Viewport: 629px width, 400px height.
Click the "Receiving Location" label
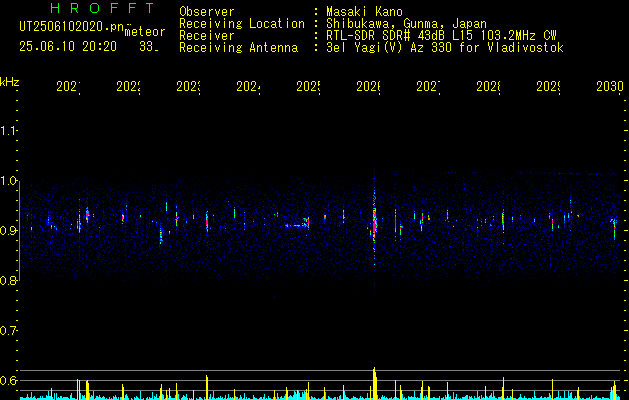coord(242,24)
